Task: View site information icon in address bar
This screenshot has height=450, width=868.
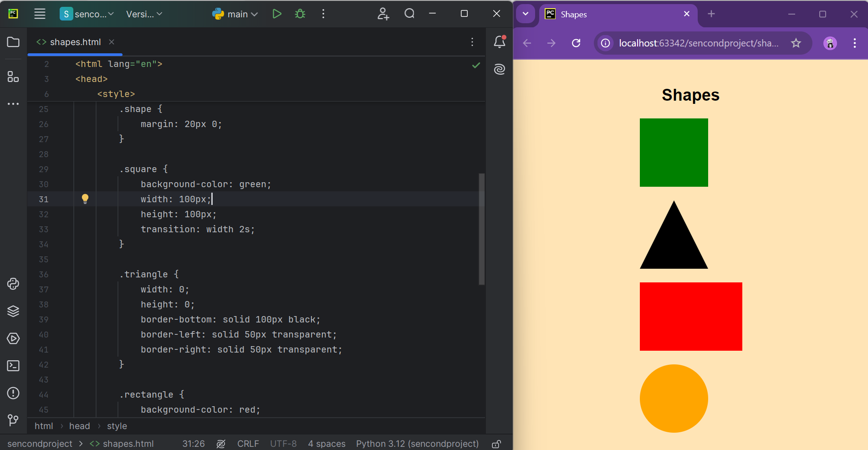Action: (606, 43)
